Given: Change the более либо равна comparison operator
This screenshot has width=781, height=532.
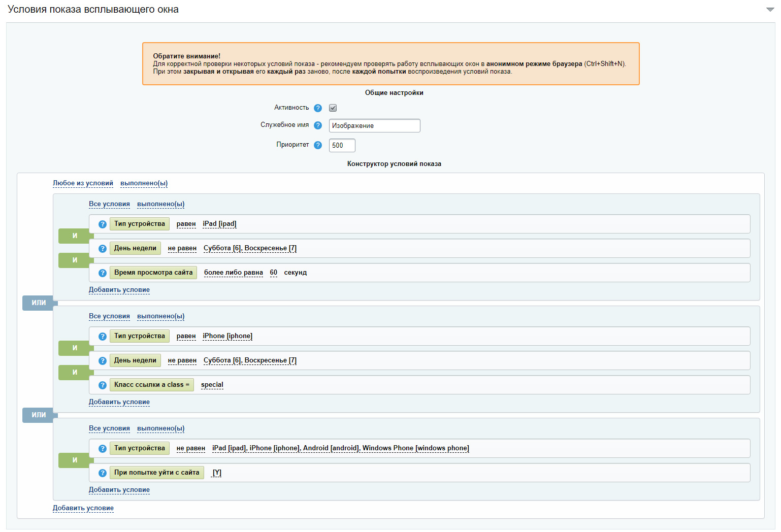Looking at the screenshot, I should tap(233, 273).
